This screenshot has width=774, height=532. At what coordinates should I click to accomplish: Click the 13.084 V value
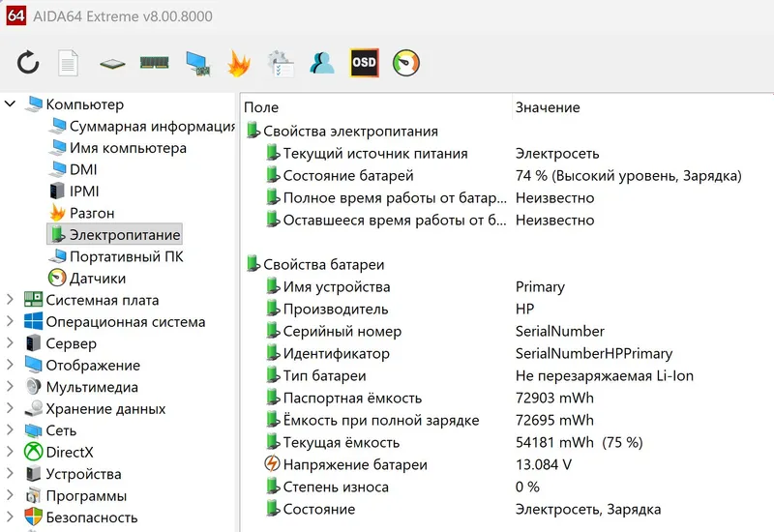(544, 464)
